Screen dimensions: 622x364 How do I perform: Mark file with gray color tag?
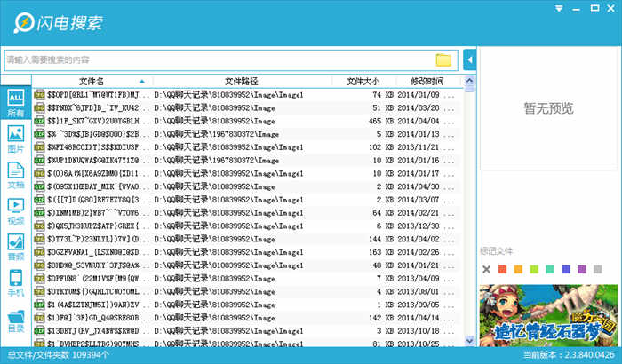[598, 270]
